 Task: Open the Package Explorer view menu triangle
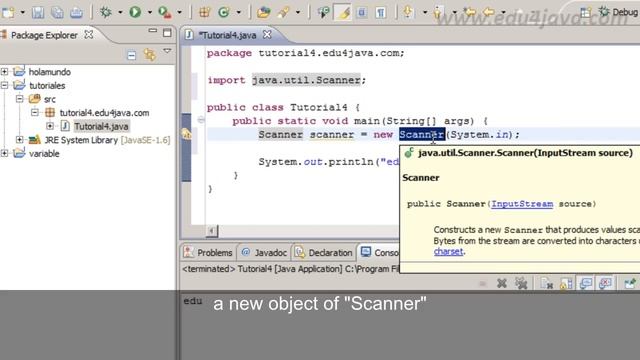click(167, 51)
